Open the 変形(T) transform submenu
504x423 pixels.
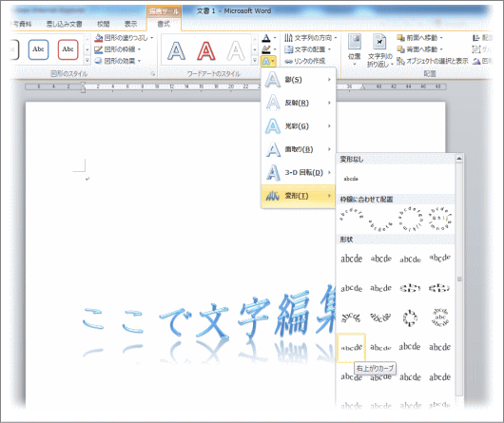tap(299, 196)
